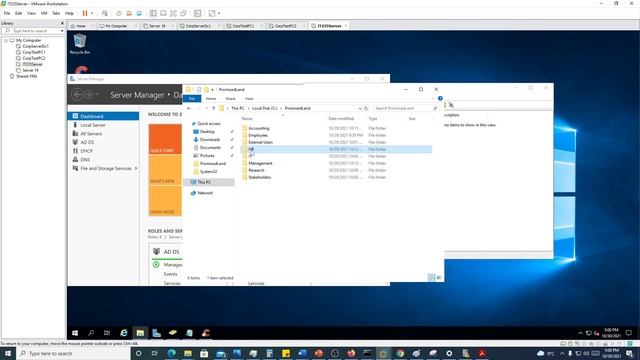Open Microsoft Edge in the host taskbar

[171, 353]
